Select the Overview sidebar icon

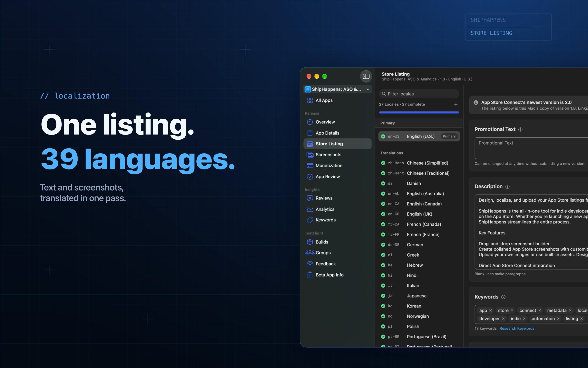[310, 122]
